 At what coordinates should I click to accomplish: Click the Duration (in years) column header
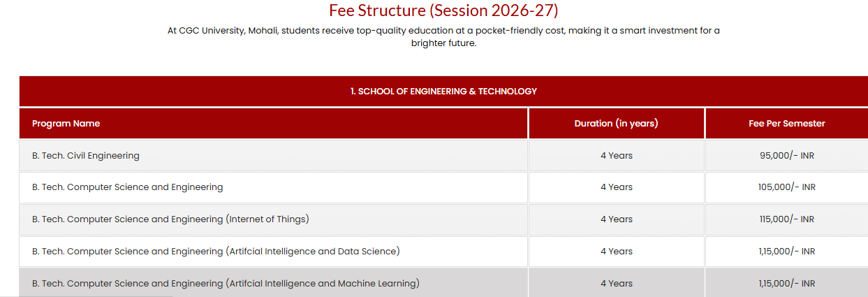click(x=616, y=124)
